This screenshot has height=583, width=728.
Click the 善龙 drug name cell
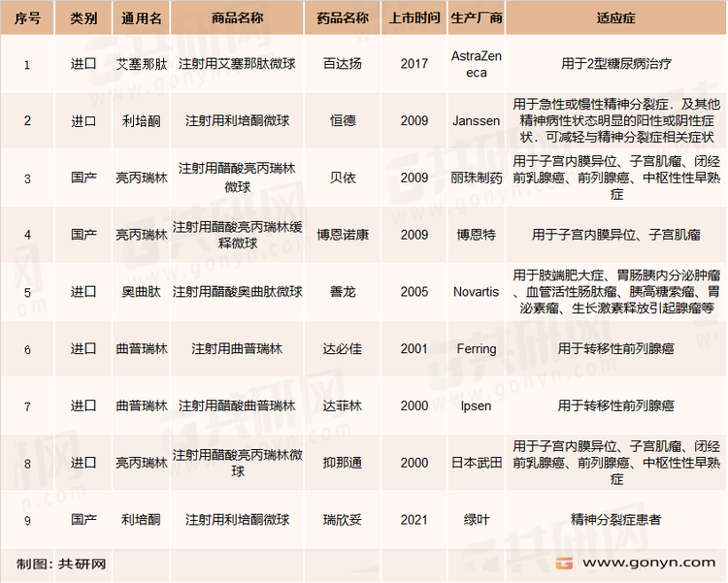(343, 292)
